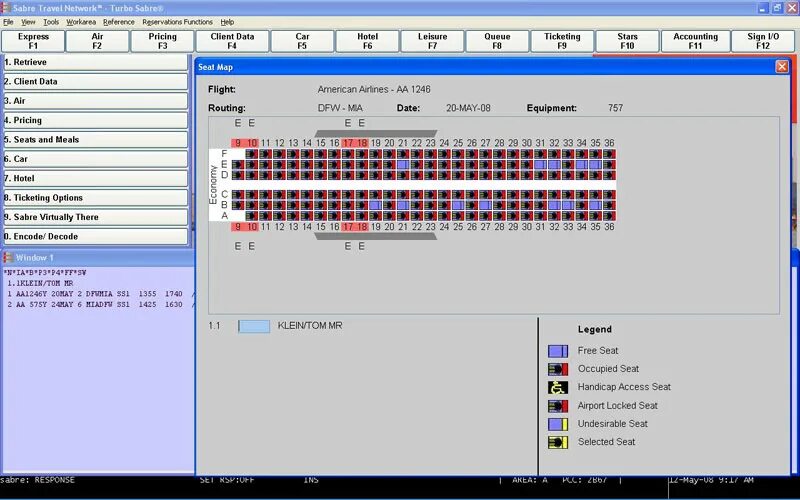Choose 9. Sabre Virtually There
Viewport: 800px width, 500px height.
tap(96, 217)
